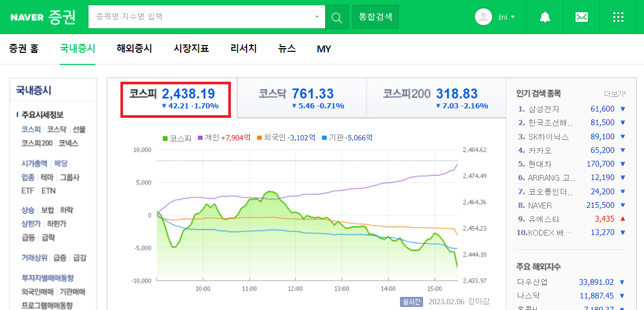Click 더보기 in 인기 검색 종목
This screenshot has height=310, width=644.
point(615,94)
